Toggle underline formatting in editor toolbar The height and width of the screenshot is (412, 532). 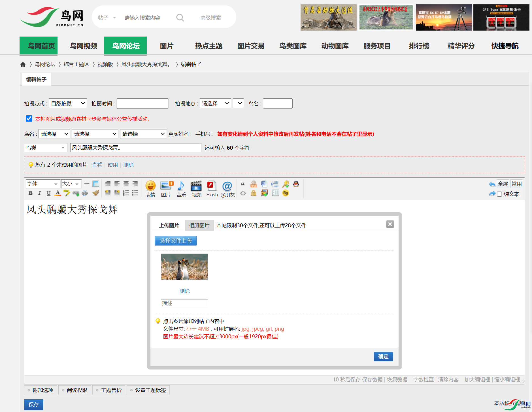[x=49, y=193]
